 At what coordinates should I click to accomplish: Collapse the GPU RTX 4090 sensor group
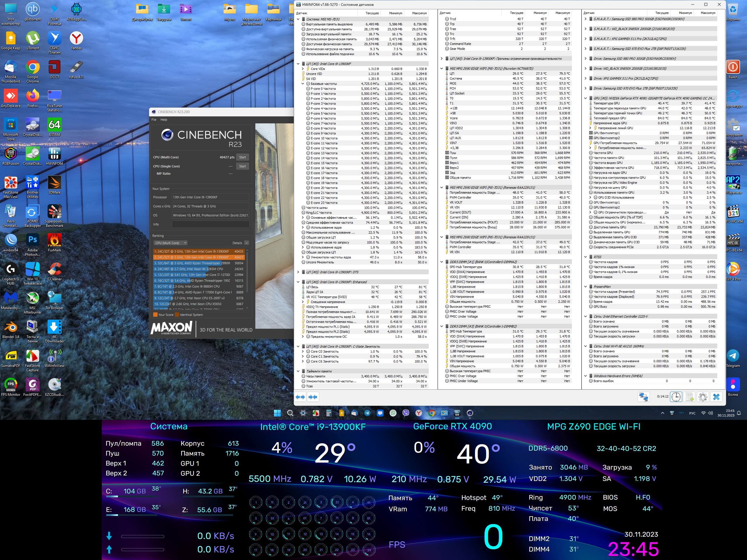tap(586, 98)
